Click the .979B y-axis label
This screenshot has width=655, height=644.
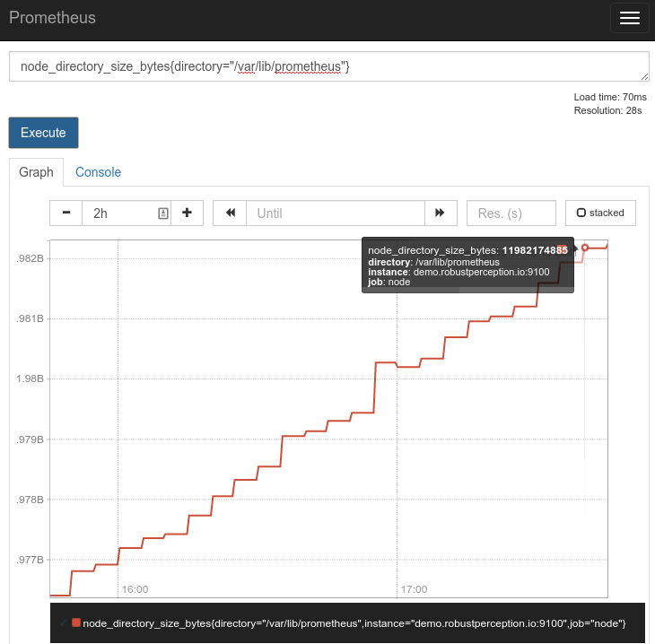[30, 439]
